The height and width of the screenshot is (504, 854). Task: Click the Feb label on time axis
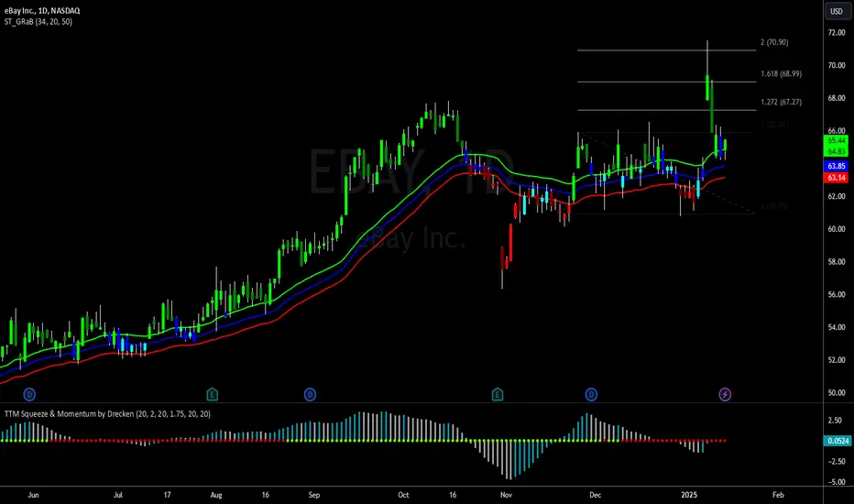778,495
